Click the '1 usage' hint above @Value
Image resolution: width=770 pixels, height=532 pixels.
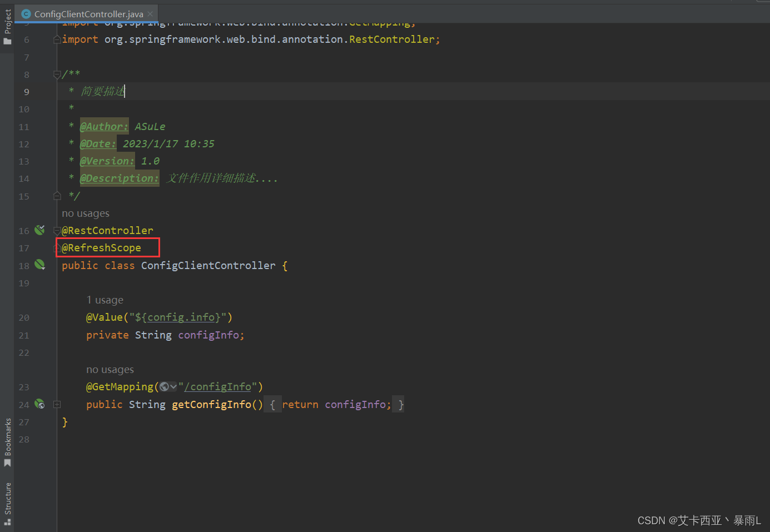105,300
